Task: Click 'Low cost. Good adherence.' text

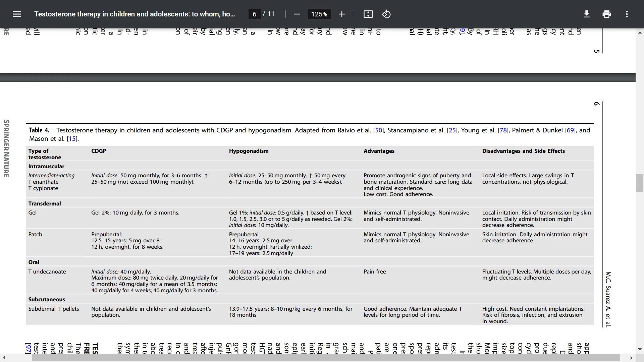Action: click(398, 194)
